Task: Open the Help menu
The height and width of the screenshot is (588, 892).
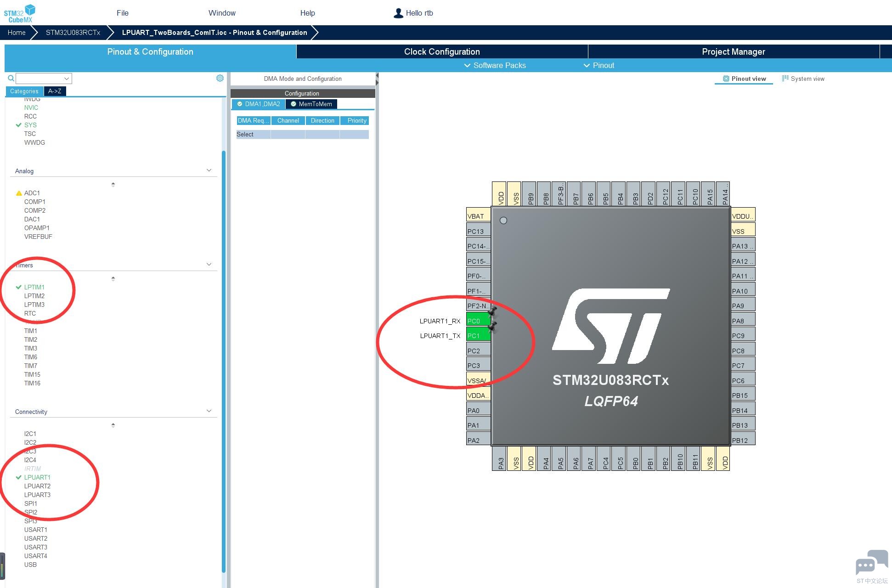Action: 307,13
